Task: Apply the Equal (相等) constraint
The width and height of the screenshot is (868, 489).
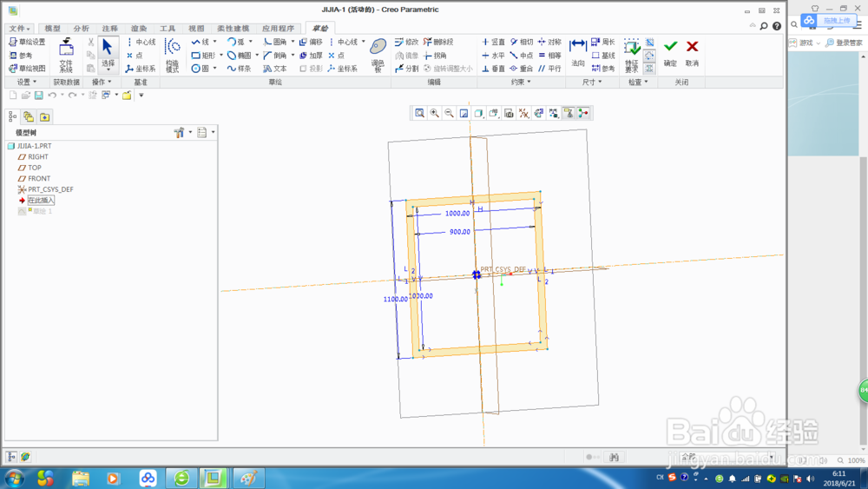Action: click(x=549, y=56)
